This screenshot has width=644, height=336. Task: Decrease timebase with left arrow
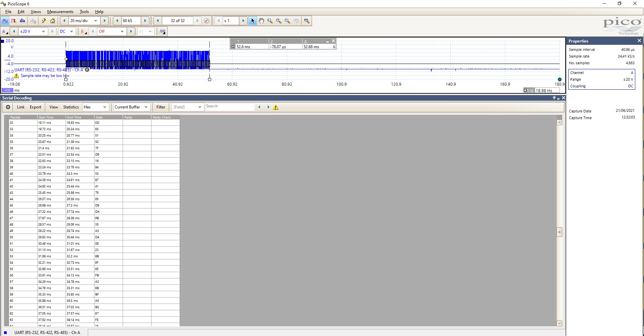[64, 21]
